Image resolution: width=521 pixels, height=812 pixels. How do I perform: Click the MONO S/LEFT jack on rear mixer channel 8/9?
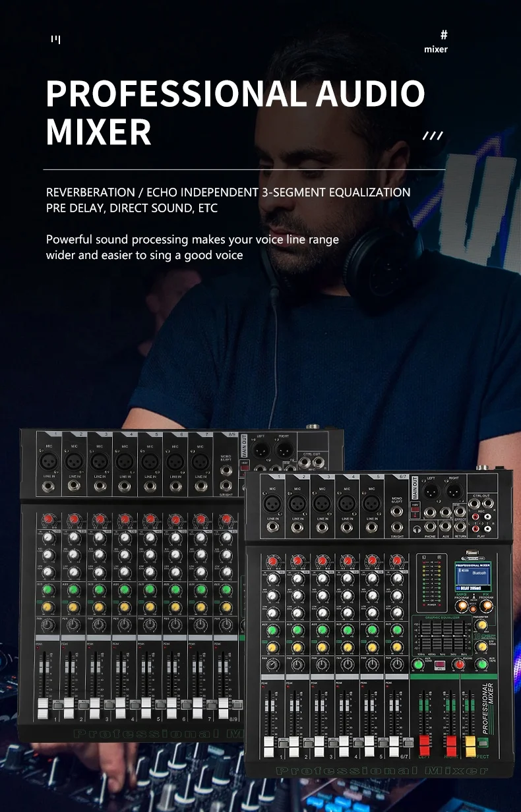[226, 471]
